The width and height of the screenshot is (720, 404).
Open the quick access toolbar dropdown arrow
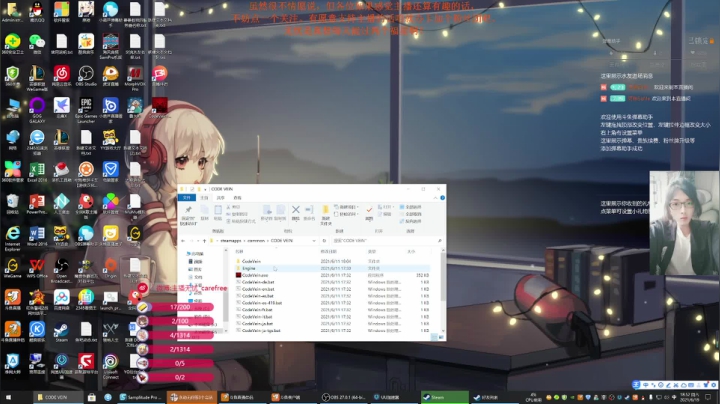205,189
